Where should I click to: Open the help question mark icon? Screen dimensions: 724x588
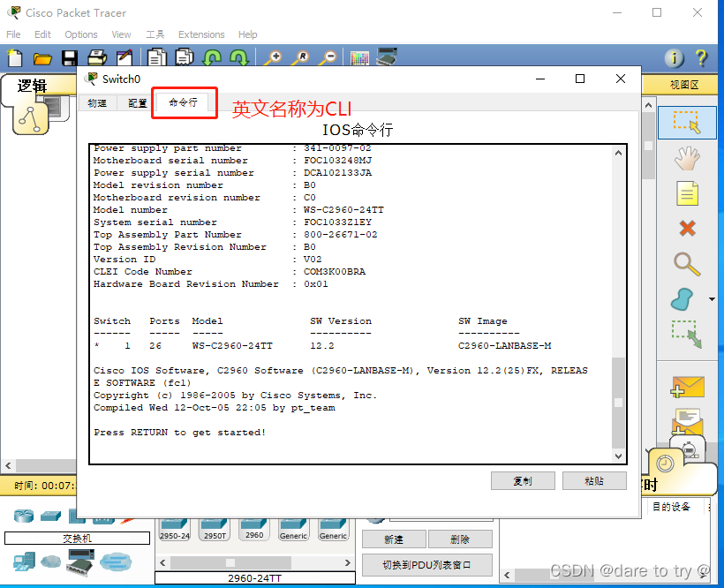pyautogui.click(x=701, y=58)
